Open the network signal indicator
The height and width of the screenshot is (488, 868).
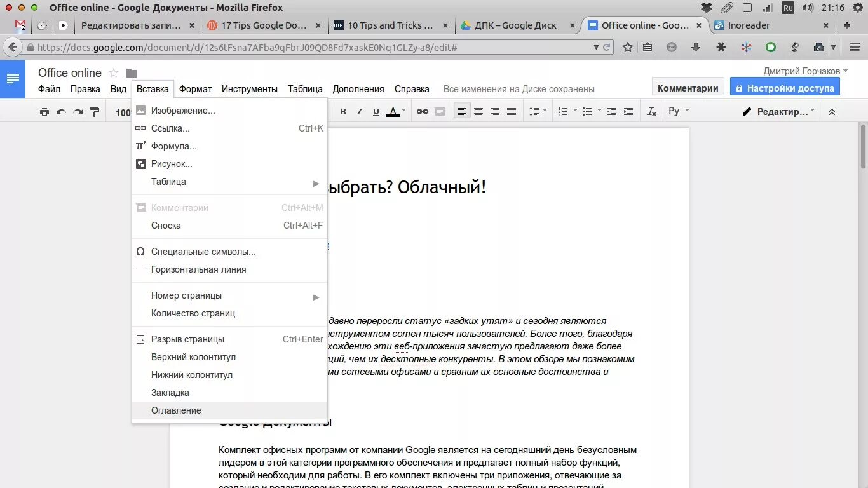768,8
